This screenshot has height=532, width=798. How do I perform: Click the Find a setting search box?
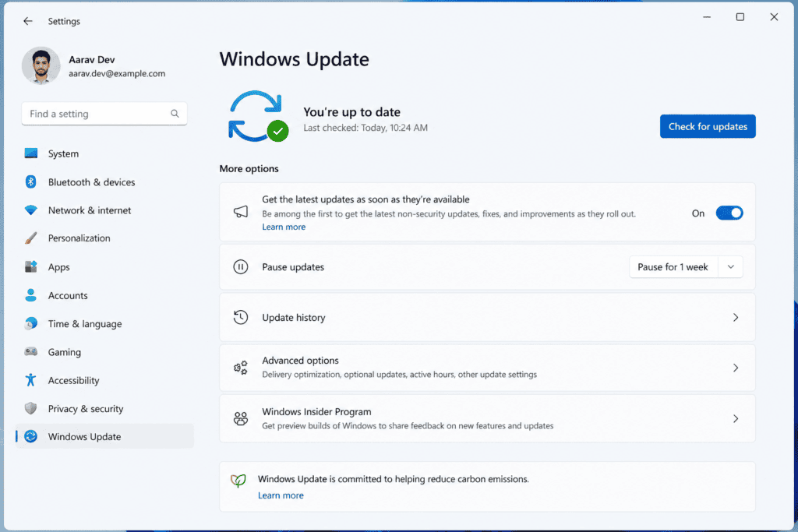pyautogui.click(x=104, y=114)
